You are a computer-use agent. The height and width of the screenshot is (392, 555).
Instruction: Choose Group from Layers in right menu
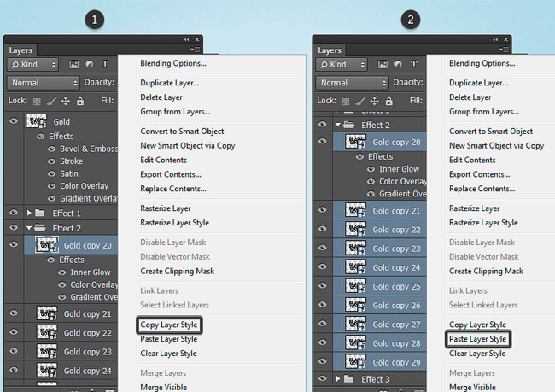[484, 112]
